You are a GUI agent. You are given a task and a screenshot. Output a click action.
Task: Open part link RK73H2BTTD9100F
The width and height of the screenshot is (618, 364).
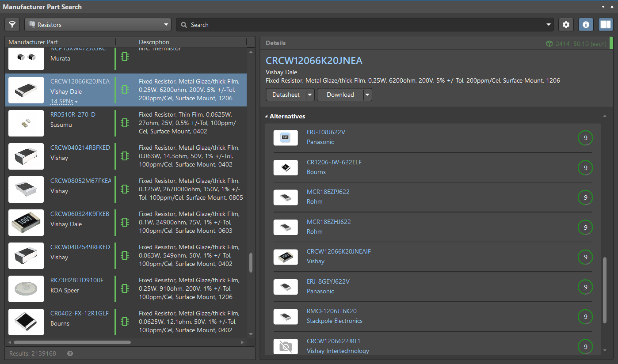pyautogui.click(x=77, y=280)
